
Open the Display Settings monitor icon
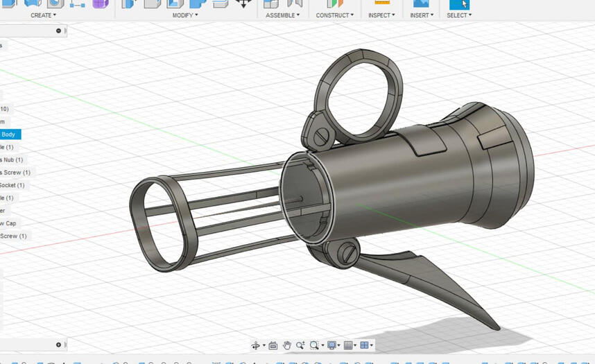(332, 345)
